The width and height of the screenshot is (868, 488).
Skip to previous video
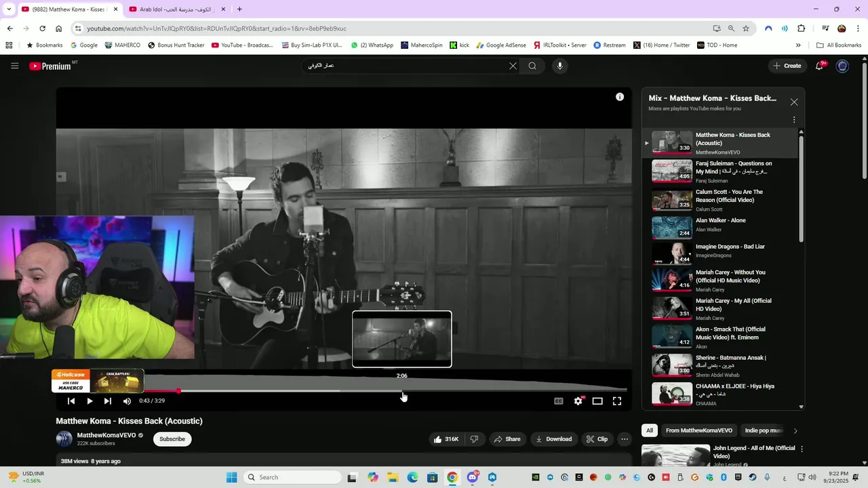click(x=71, y=401)
